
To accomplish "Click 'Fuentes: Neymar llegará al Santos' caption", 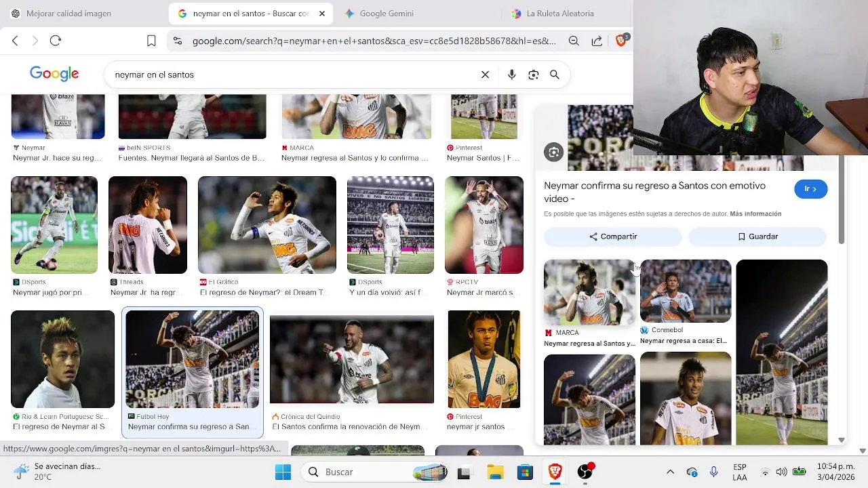I will pyautogui.click(x=191, y=158).
